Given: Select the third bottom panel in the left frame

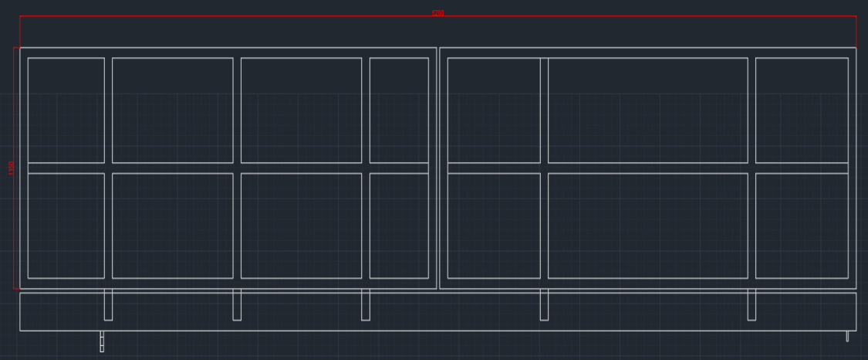Looking at the screenshot, I should pos(301,226).
